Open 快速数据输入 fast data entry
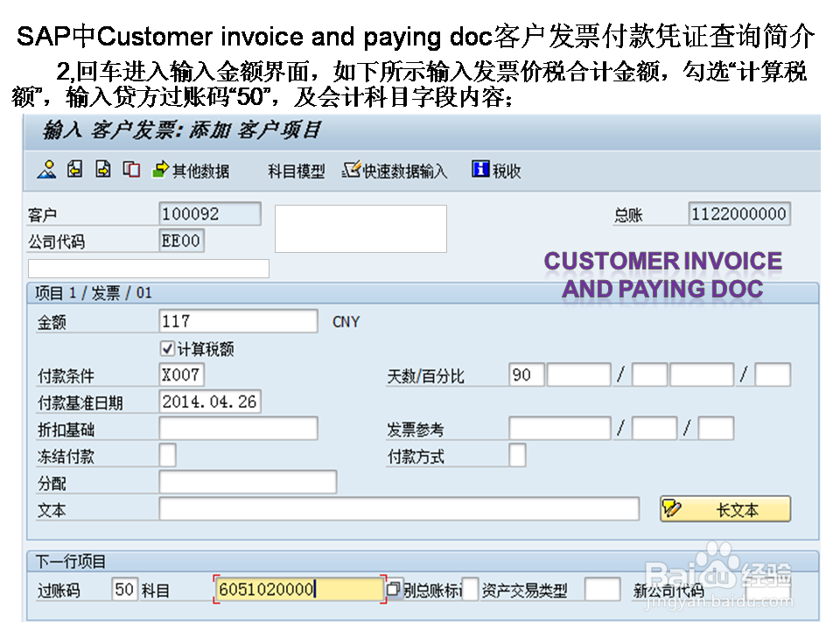The height and width of the screenshot is (630, 840). tap(395, 171)
